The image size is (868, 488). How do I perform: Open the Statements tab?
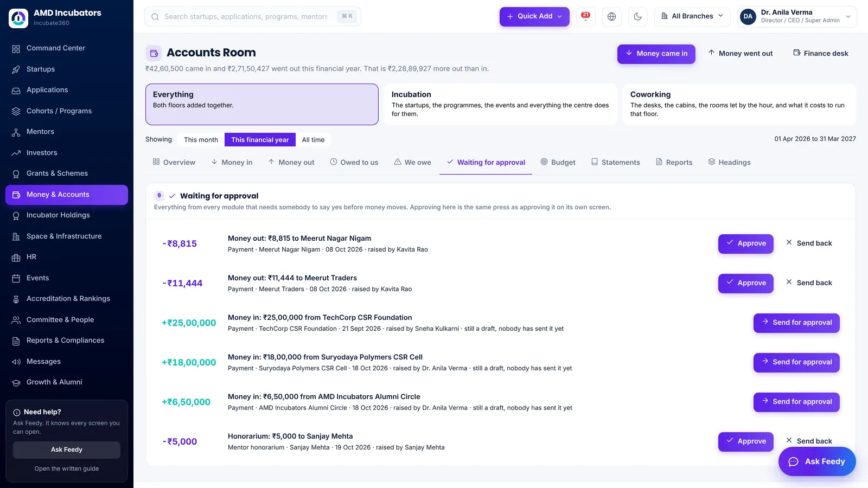click(x=616, y=162)
